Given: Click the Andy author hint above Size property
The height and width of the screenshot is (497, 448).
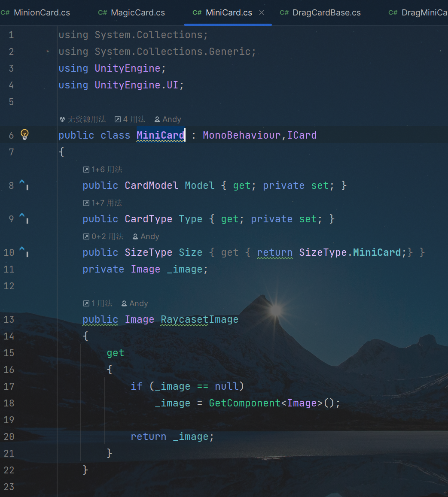Looking at the screenshot, I should pos(146,236).
